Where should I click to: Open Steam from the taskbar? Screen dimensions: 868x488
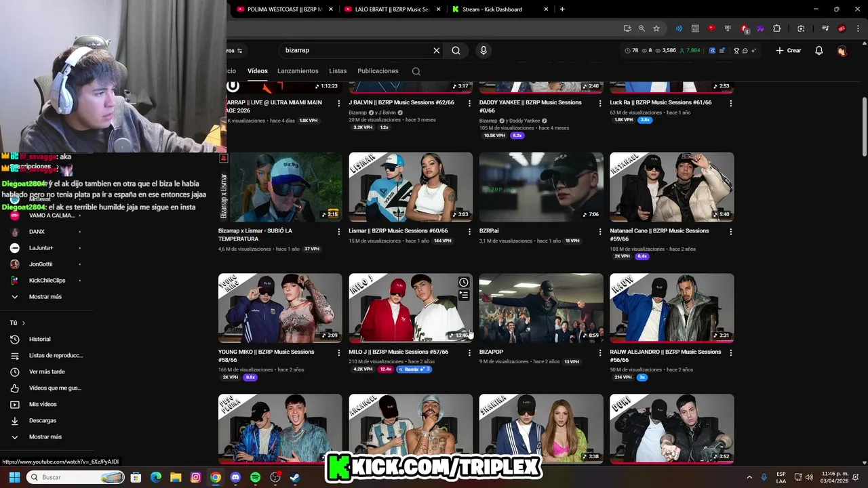pos(295,477)
